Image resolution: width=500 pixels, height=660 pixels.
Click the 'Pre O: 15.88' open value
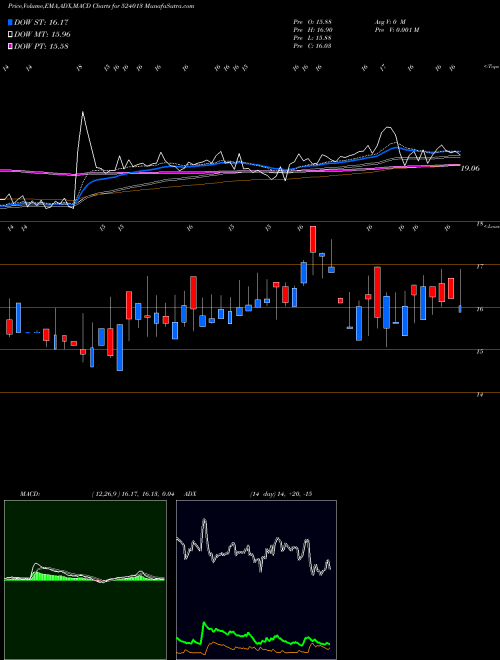coord(312,21)
